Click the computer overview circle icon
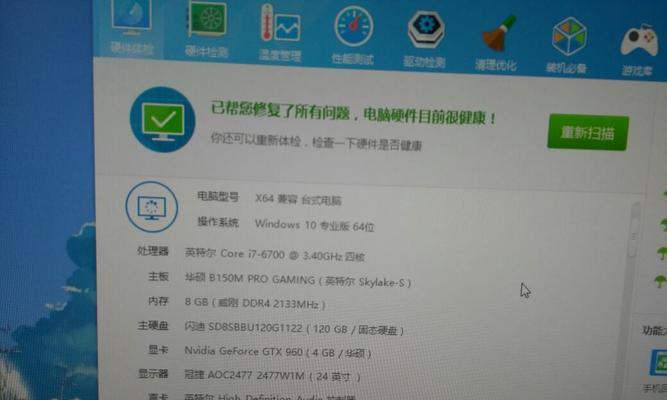This screenshot has height=400, width=667. (x=151, y=207)
